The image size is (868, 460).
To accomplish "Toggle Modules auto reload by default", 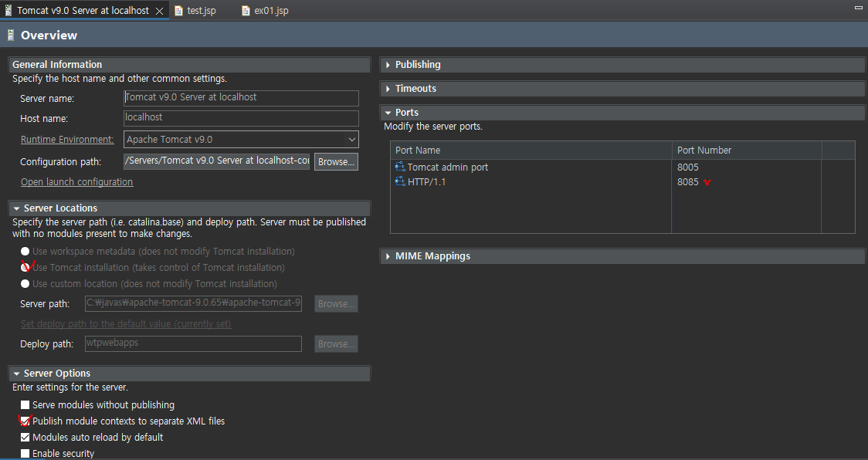I will tap(25, 438).
